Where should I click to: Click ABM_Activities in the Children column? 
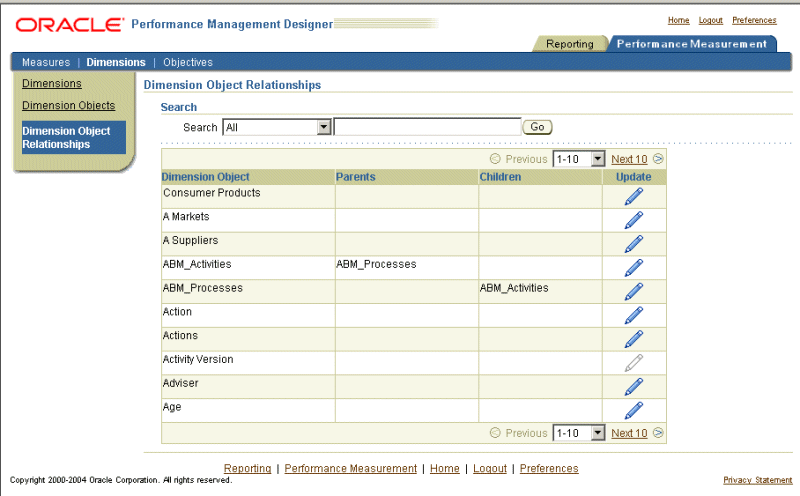pyautogui.click(x=514, y=288)
